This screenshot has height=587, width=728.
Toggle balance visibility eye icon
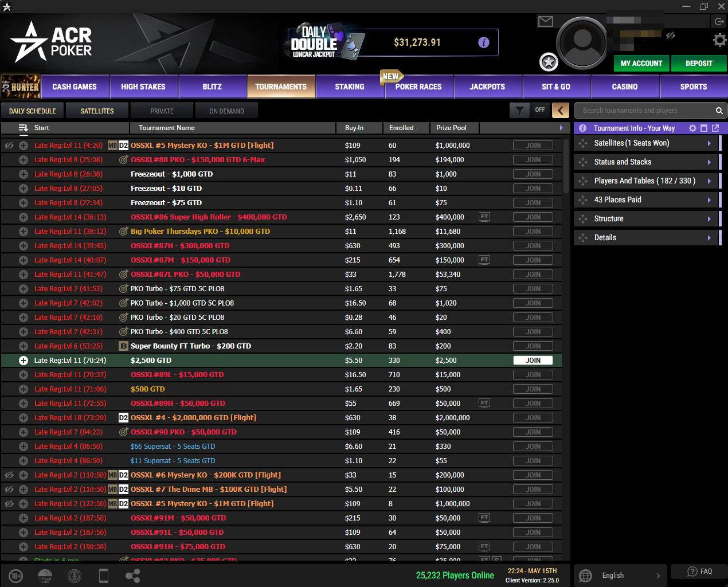tap(670, 36)
